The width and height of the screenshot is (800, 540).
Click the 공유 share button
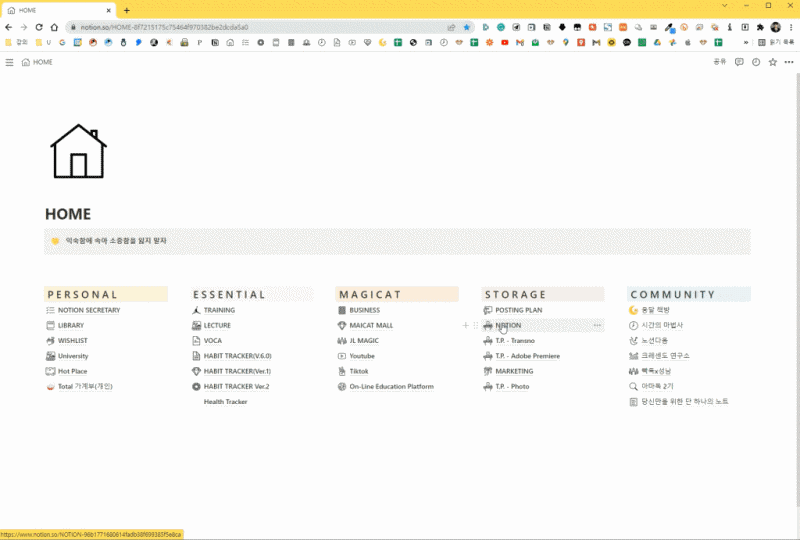[x=719, y=62]
